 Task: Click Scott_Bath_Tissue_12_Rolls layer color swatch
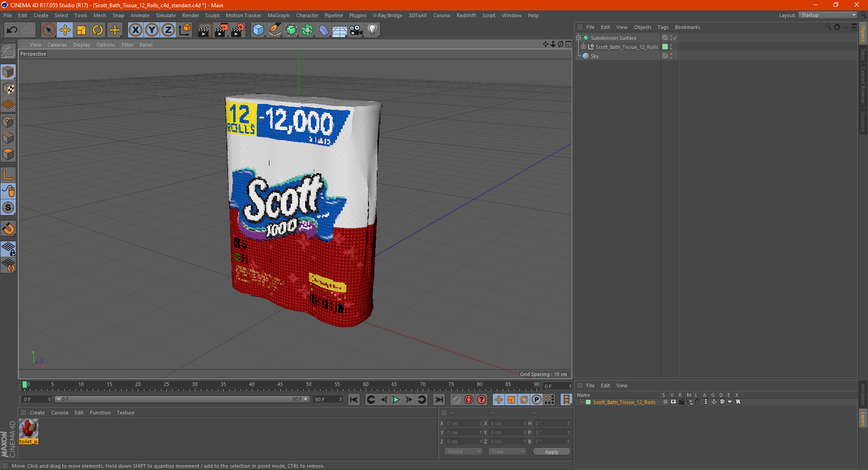[x=665, y=47]
